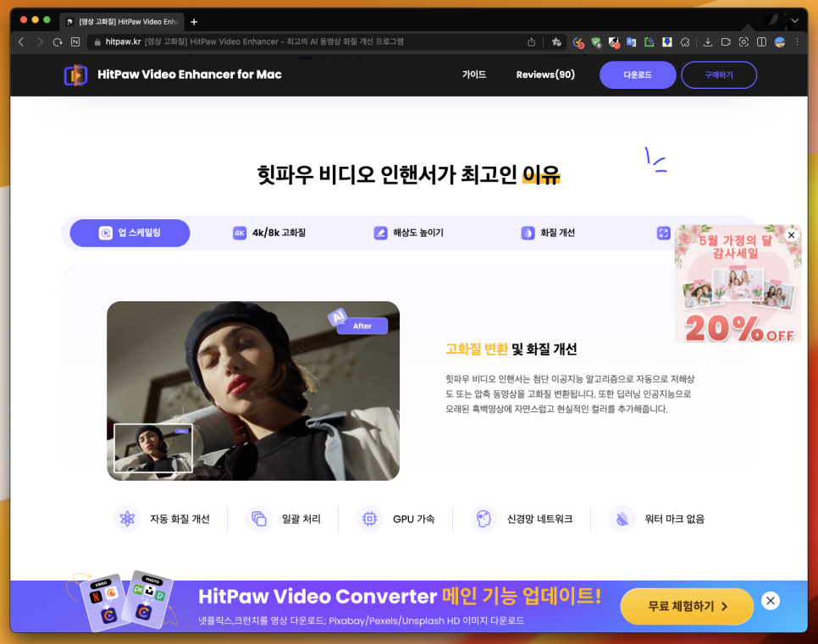
Task: Click the 고화질 변환 및 화질 개선 heading
Action: [511, 349]
